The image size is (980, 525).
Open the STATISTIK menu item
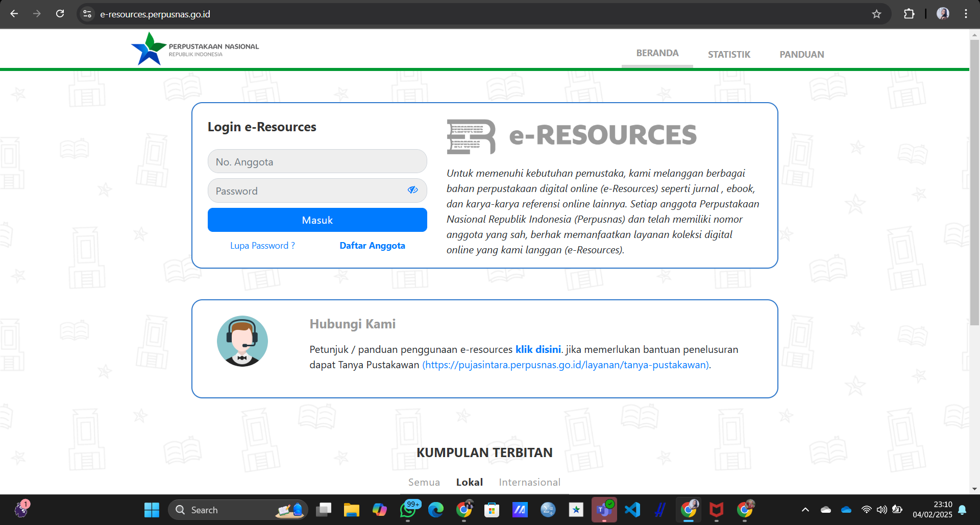pyautogui.click(x=728, y=54)
